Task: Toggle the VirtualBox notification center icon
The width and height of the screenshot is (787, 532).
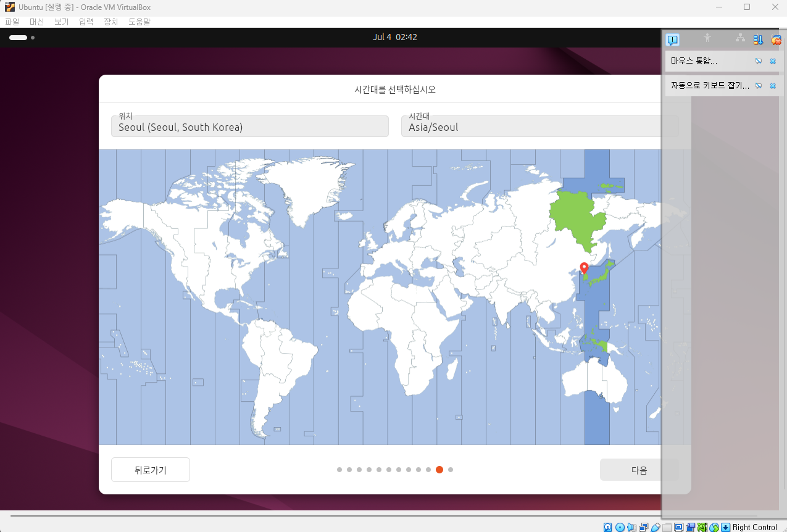Action: click(673, 40)
